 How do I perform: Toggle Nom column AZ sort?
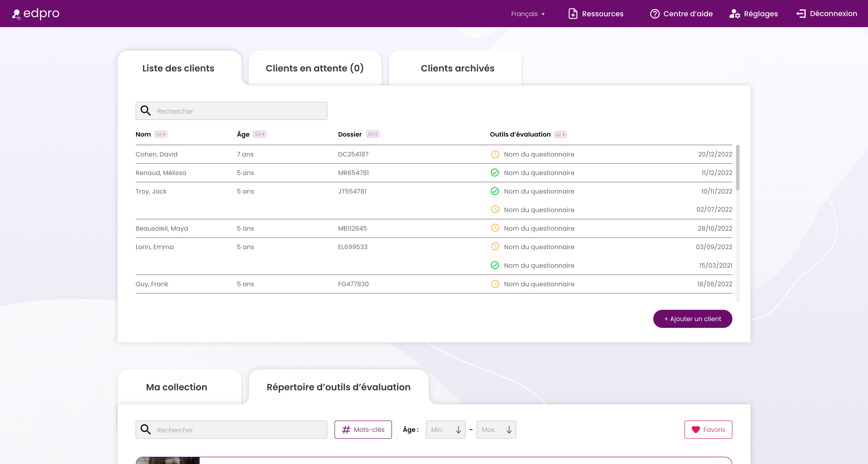pos(161,134)
